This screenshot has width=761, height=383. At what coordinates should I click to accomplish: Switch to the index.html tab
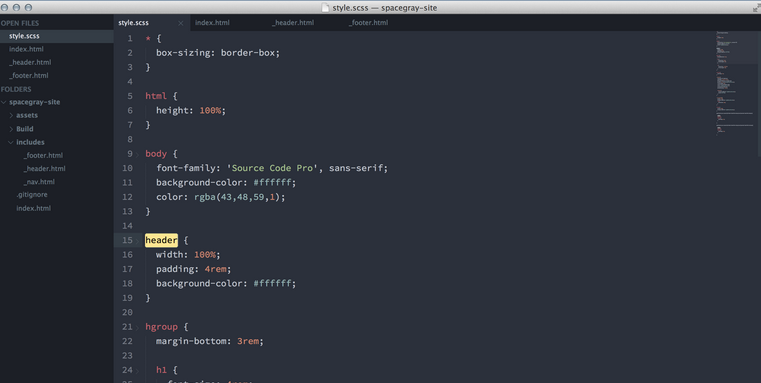pos(212,22)
